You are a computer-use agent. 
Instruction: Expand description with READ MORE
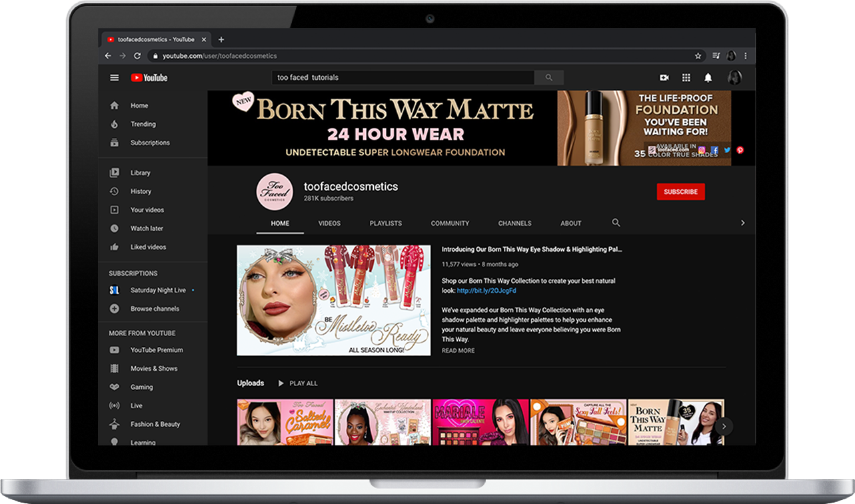click(458, 351)
